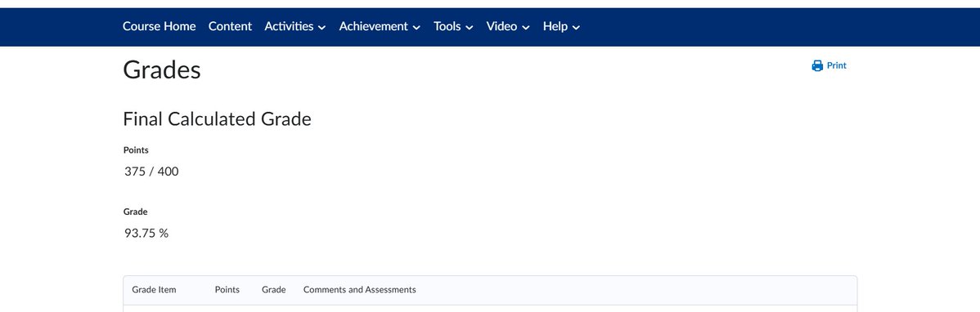Go to the Content section

click(x=230, y=26)
